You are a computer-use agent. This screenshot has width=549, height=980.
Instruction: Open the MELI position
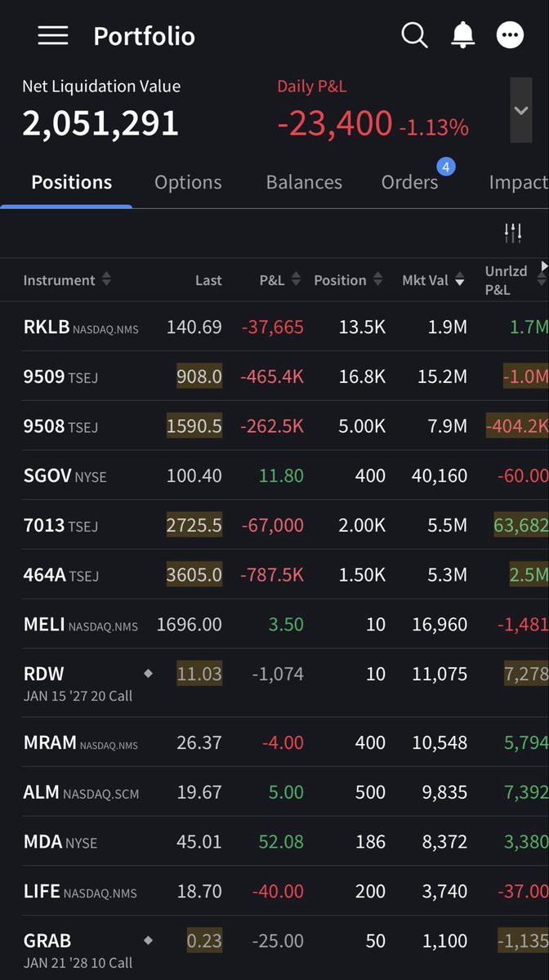[x=274, y=625]
